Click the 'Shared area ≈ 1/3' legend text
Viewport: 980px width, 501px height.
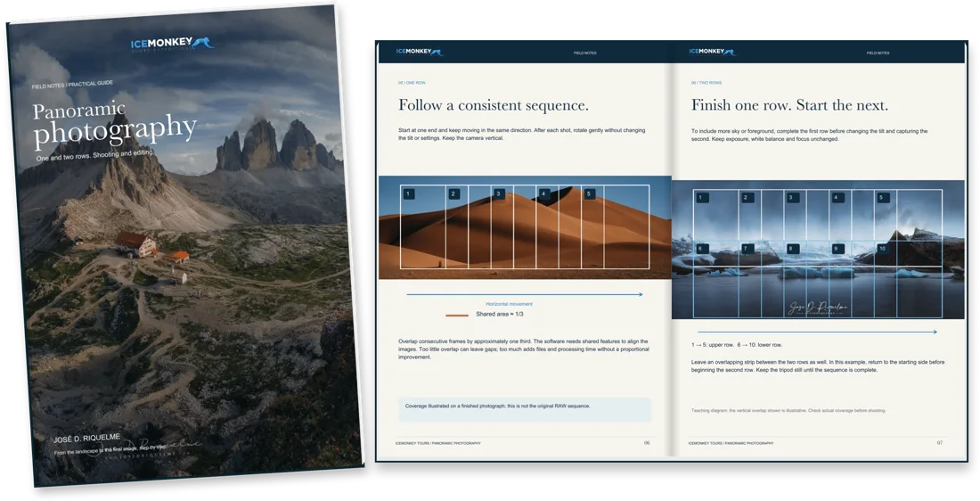[x=500, y=314]
